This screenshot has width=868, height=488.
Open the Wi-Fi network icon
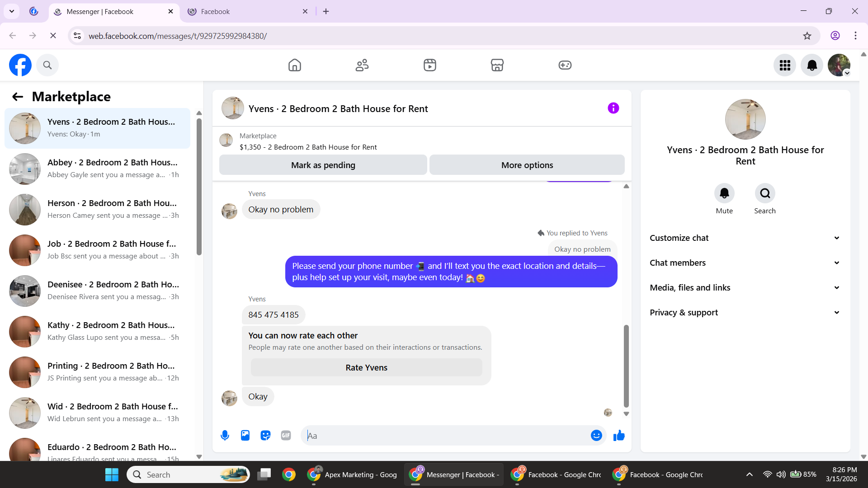pos(767,474)
